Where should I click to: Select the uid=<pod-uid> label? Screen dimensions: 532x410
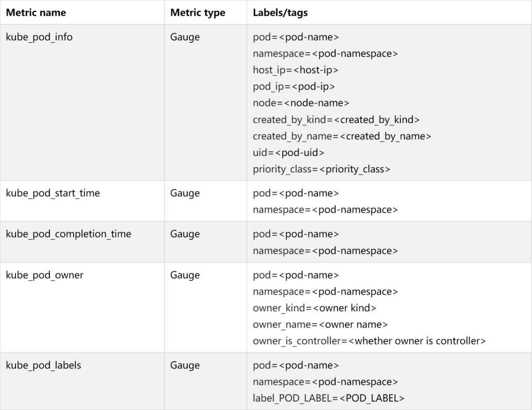coord(288,152)
